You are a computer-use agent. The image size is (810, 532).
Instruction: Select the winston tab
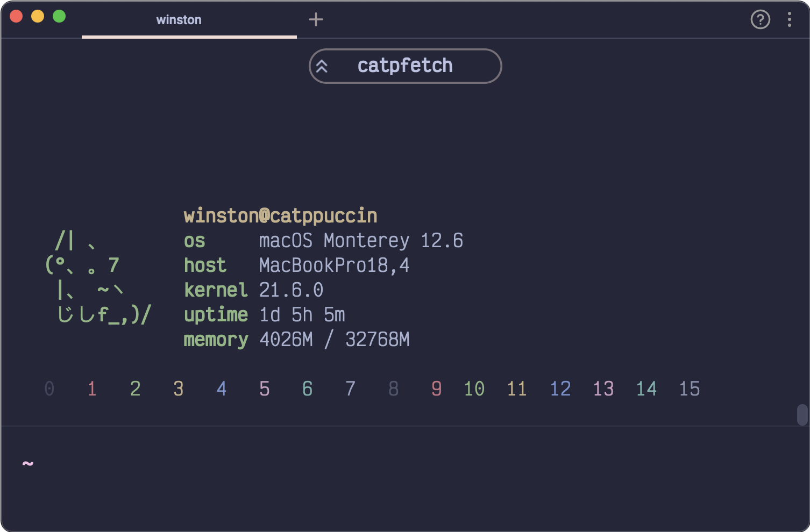(189, 20)
